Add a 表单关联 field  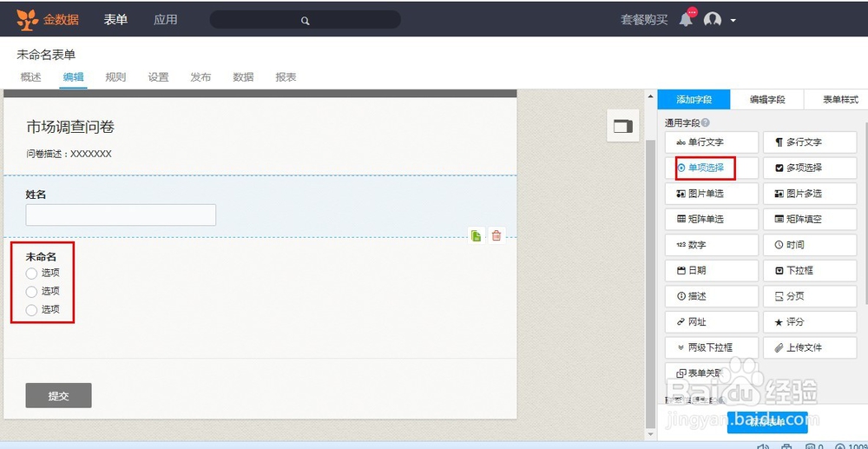point(712,373)
